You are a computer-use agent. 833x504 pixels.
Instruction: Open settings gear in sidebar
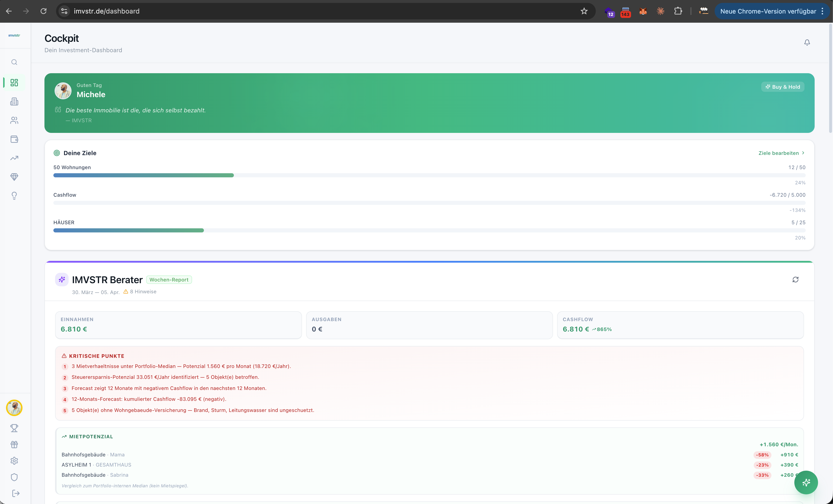click(x=14, y=461)
